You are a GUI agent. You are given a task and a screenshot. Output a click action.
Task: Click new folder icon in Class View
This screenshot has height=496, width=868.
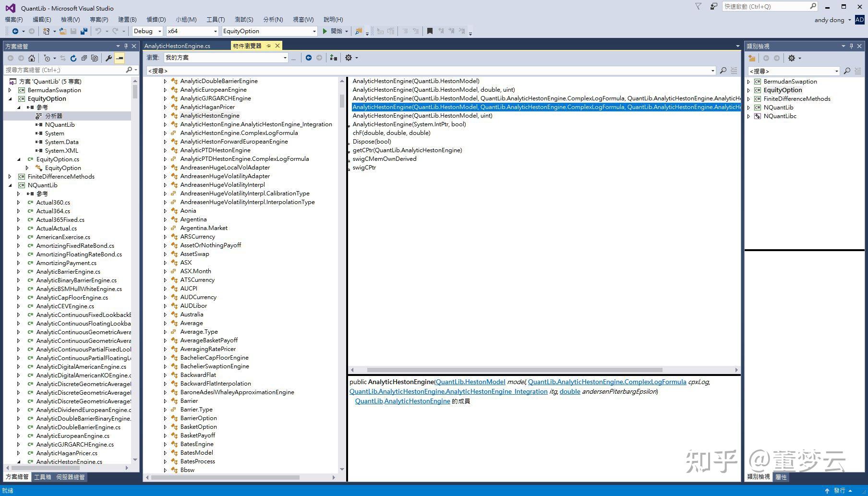pos(752,58)
